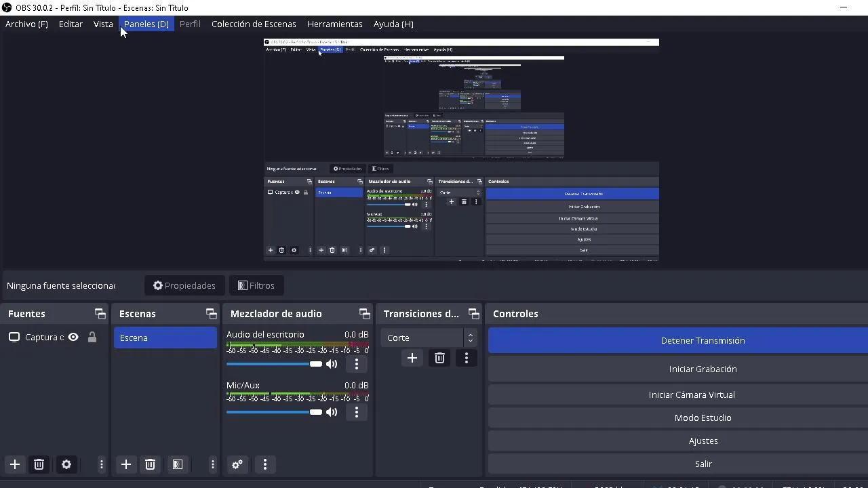Delete selected source with trash icon in Fuentes
The image size is (868, 488).
(x=39, y=464)
